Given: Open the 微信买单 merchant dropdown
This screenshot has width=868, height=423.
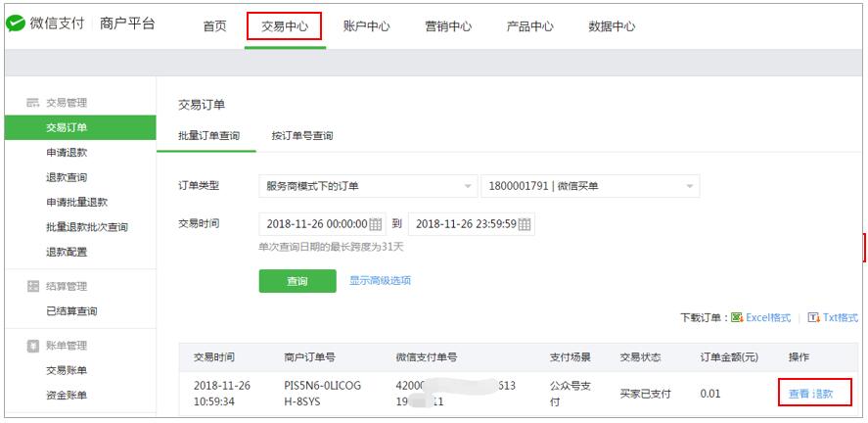Looking at the screenshot, I should click(x=589, y=186).
